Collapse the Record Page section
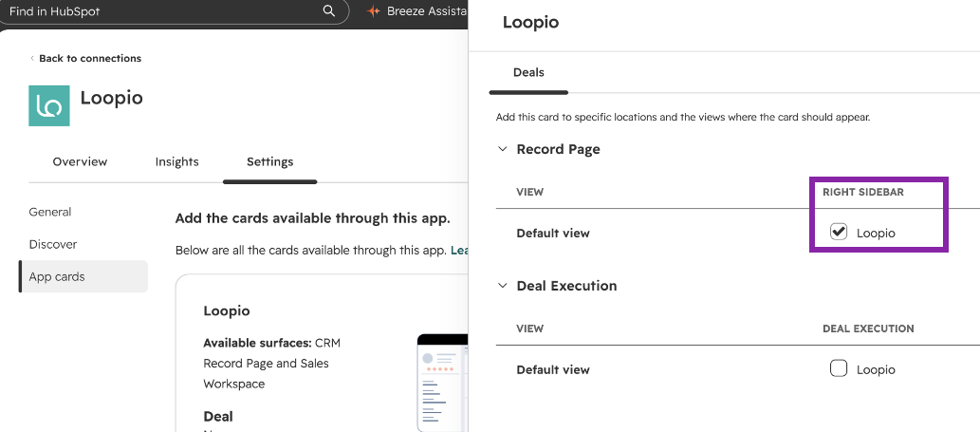This screenshot has height=432, width=980. pyautogui.click(x=503, y=149)
